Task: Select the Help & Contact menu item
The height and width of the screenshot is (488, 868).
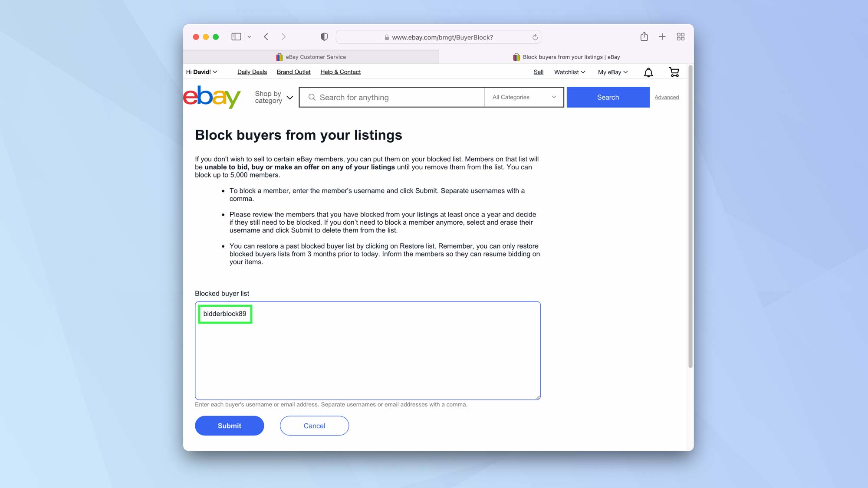Action: coord(340,72)
